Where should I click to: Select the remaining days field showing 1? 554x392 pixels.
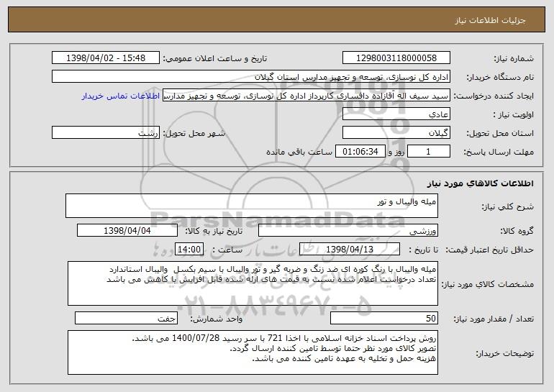click(x=429, y=152)
